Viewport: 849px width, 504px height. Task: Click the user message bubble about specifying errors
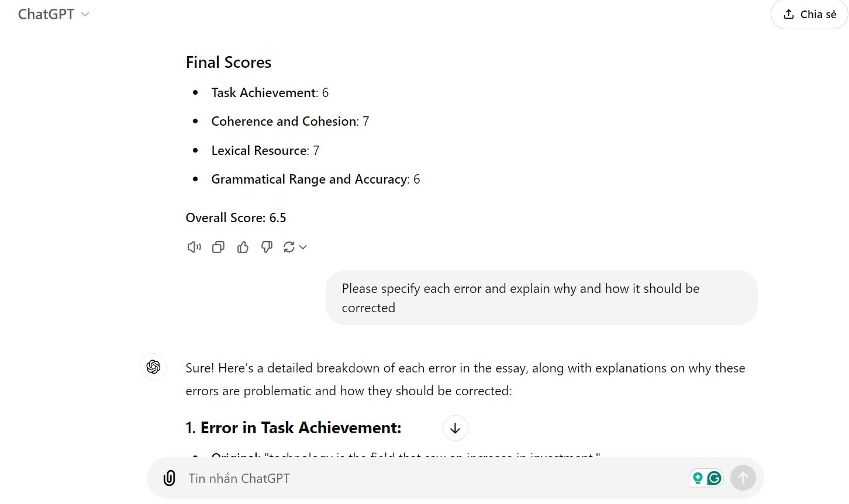coord(541,298)
